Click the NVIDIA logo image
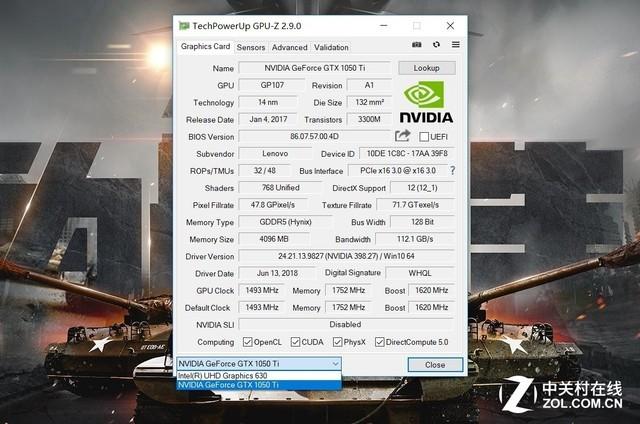This screenshot has width=640, height=424. [x=427, y=103]
